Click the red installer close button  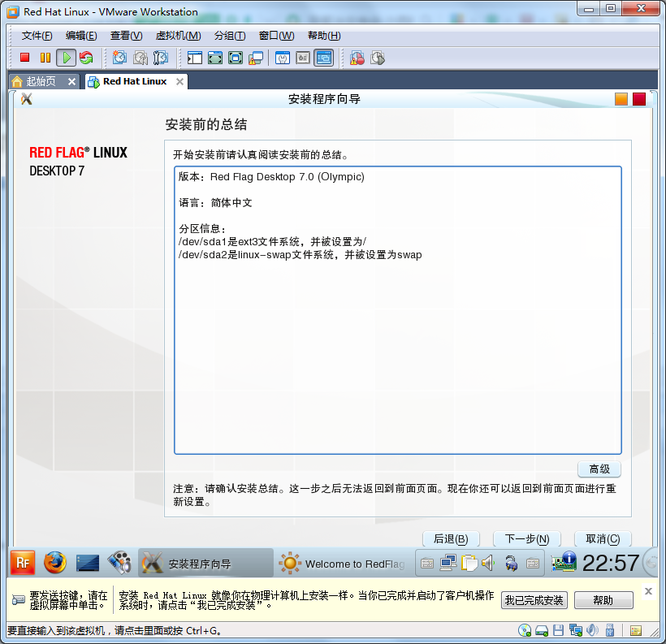639,99
